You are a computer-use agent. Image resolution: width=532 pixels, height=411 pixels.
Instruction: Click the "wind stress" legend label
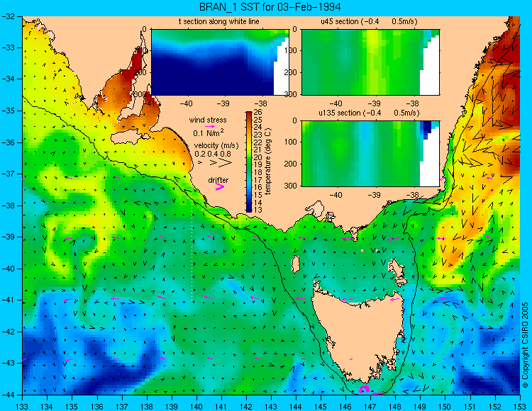[x=208, y=120]
